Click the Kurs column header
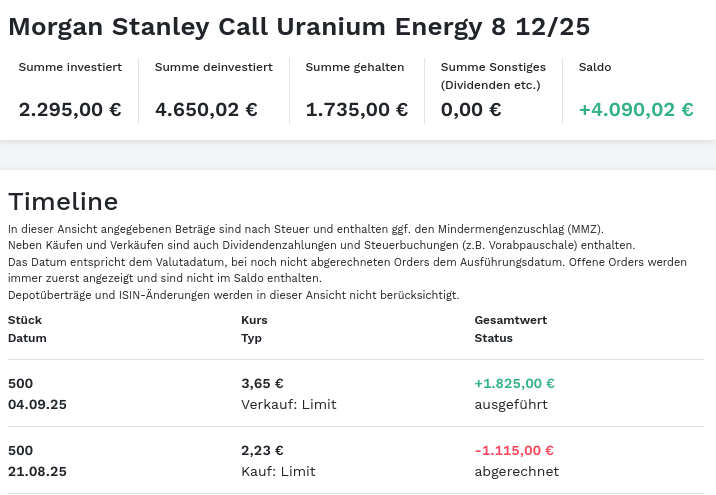This screenshot has width=716, height=495. (254, 320)
